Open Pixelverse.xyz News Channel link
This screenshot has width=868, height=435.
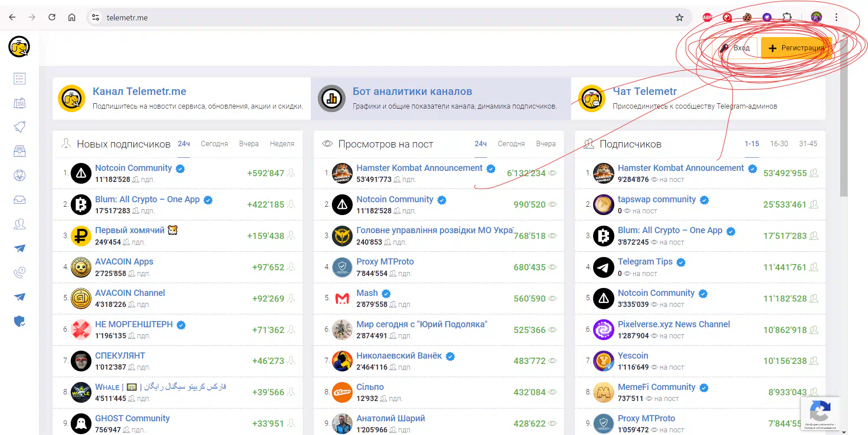click(x=674, y=324)
